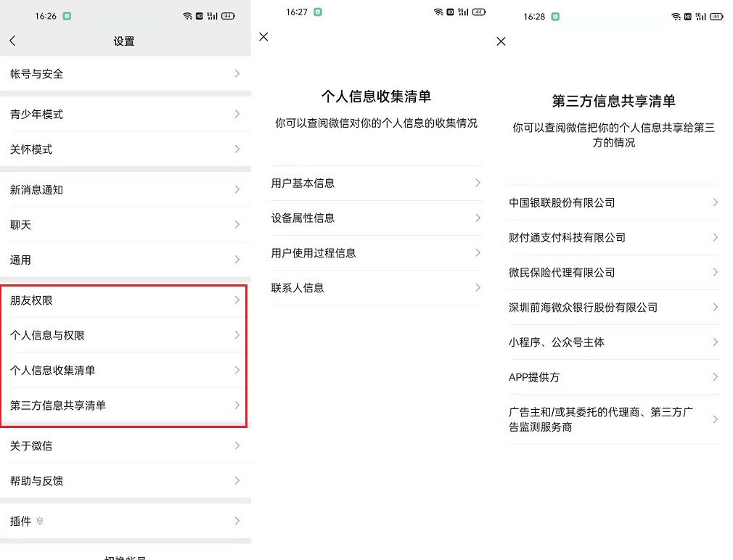Open 新消息通知 settings
This screenshot has height=560, width=733.
click(x=126, y=189)
